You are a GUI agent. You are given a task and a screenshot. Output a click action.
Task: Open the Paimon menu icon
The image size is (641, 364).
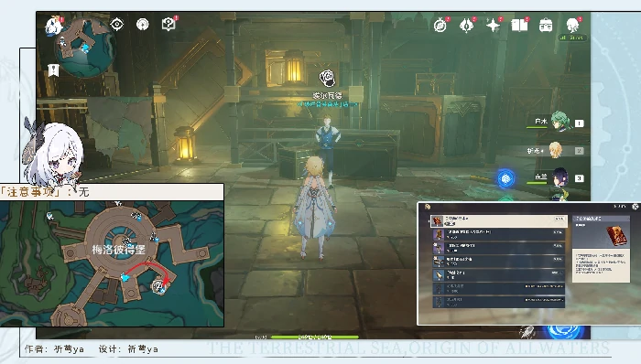click(x=53, y=27)
